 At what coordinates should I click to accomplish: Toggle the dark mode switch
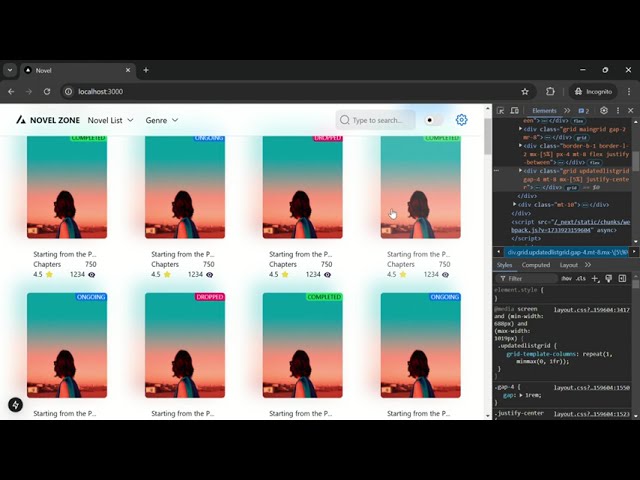coord(433,120)
